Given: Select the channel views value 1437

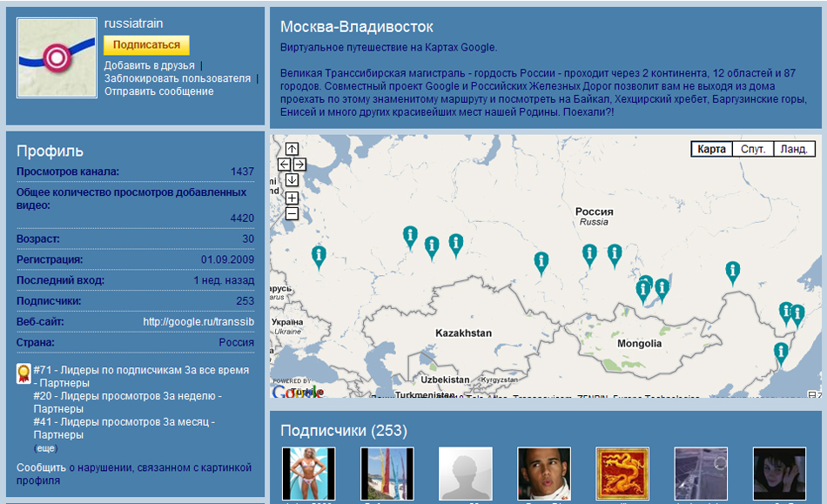Looking at the screenshot, I should click(242, 171).
